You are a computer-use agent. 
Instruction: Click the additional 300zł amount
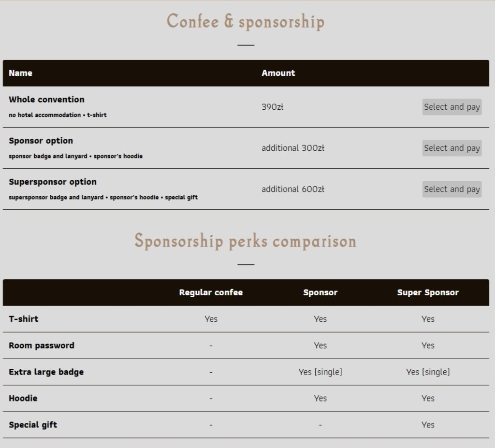coord(292,148)
